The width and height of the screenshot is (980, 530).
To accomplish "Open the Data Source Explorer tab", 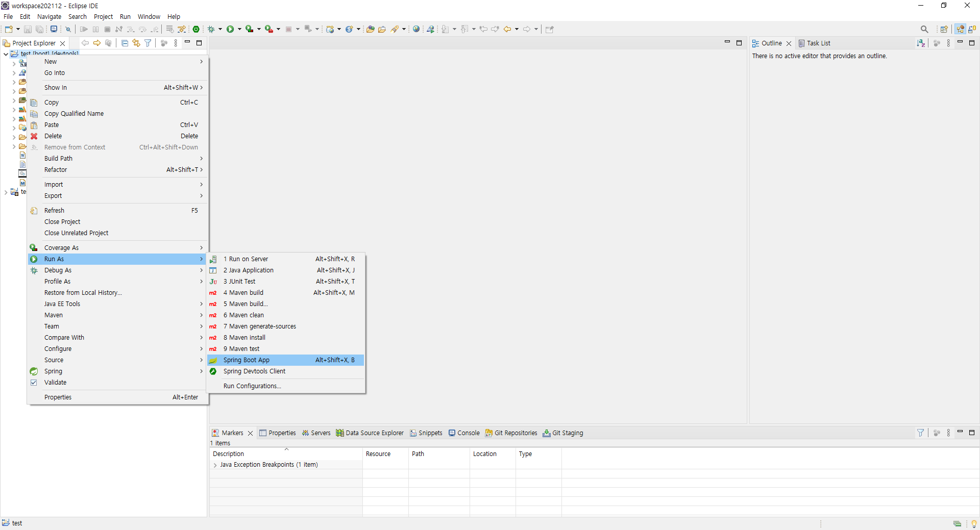I will (370, 433).
